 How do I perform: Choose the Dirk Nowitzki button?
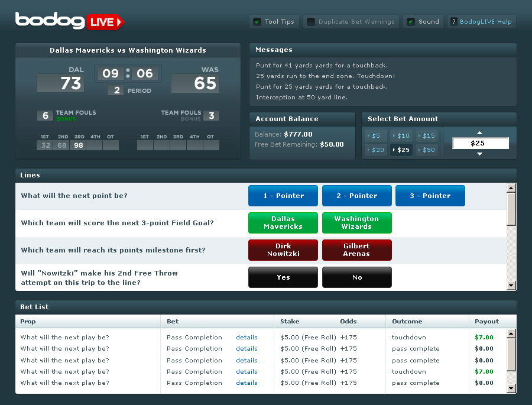(283, 250)
